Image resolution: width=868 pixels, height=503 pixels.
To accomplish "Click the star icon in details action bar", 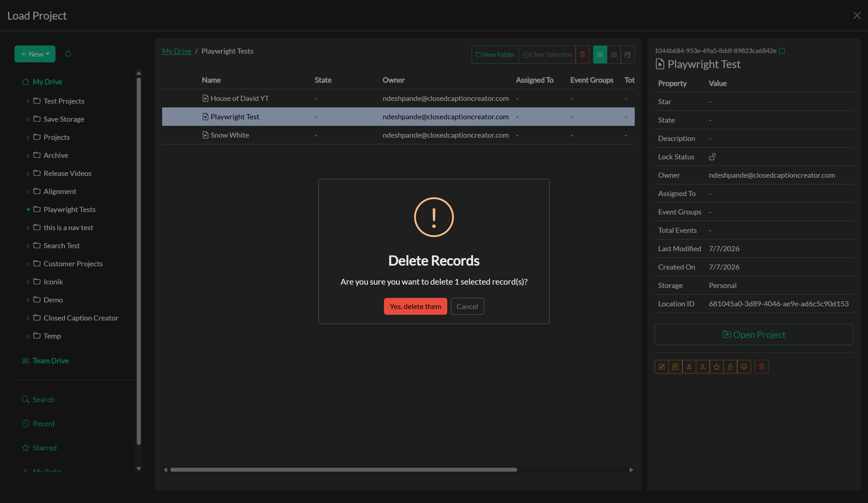I will click(x=717, y=367).
